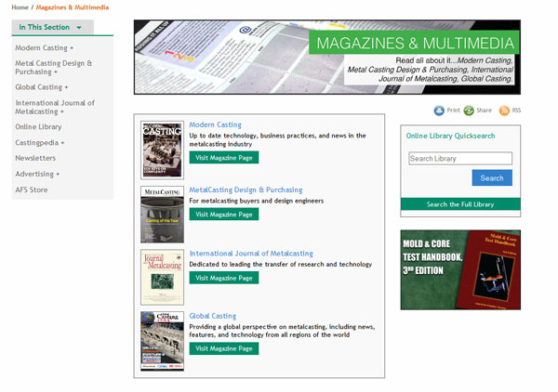This screenshot has width=558, height=392.
Task: Visit Magazine Page for Global Casting
Action: pyautogui.click(x=224, y=348)
